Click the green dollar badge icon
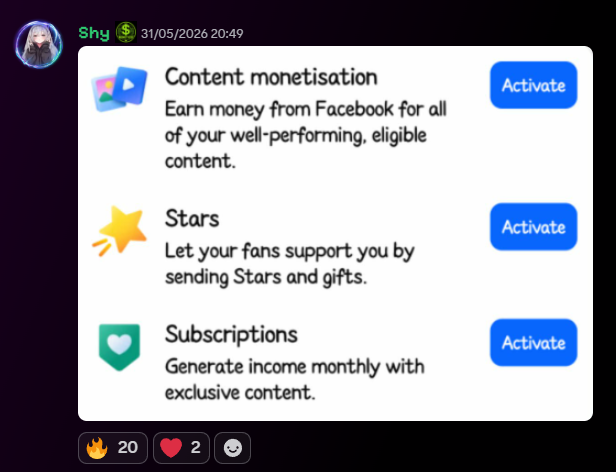The width and height of the screenshot is (616, 472). click(126, 32)
